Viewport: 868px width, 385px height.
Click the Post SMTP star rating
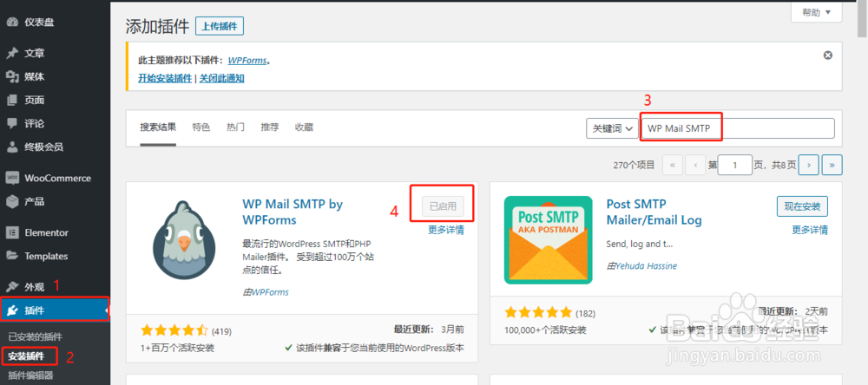coord(538,312)
